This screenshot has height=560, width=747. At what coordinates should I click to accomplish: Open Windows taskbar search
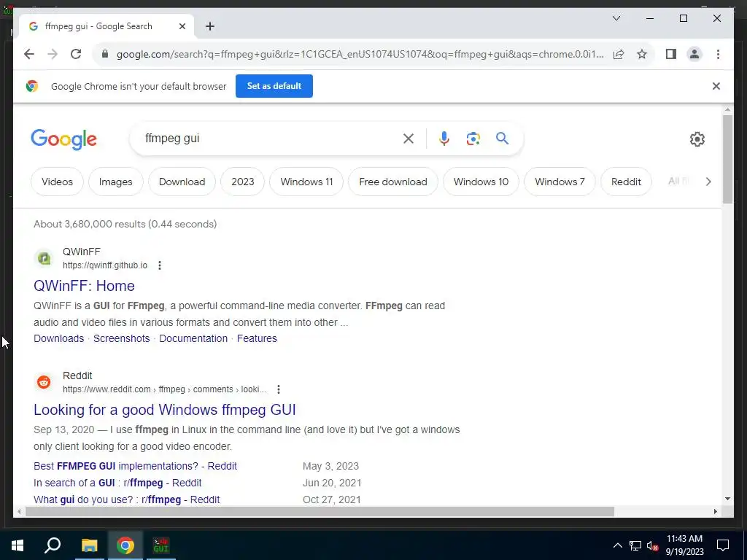click(x=53, y=545)
